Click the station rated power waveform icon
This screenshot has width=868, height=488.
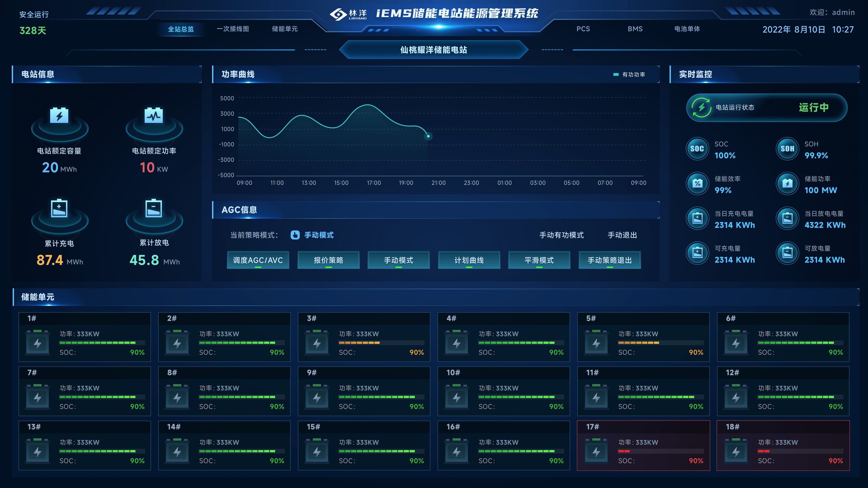click(x=154, y=115)
